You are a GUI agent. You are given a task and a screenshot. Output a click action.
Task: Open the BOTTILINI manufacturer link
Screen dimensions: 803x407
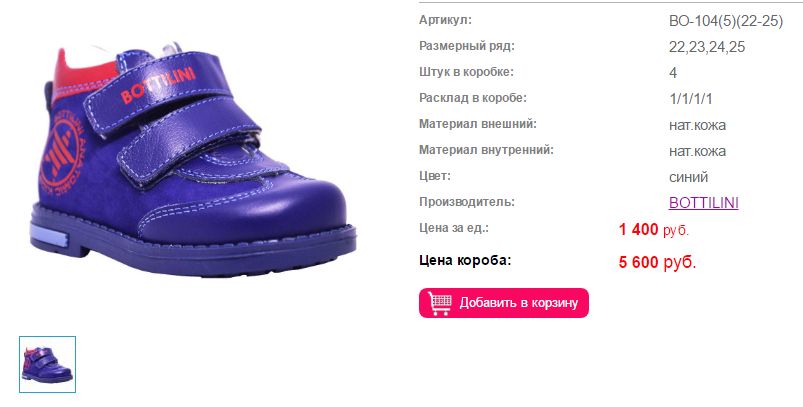(x=704, y=203)
